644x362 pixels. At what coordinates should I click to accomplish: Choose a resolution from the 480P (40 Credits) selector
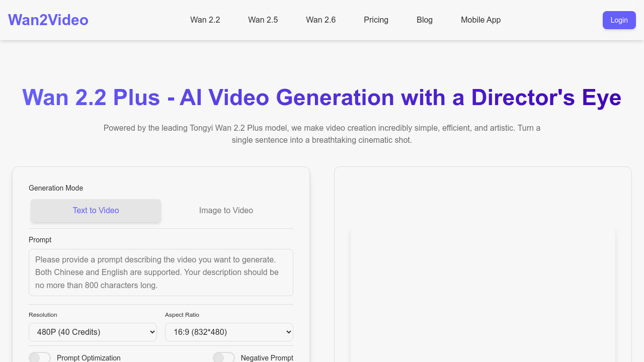coord(93,332)
